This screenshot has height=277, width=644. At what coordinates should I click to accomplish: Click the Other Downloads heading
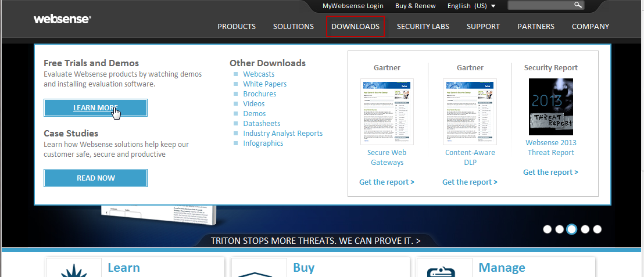pyautogui.click(x=267, y=63)
